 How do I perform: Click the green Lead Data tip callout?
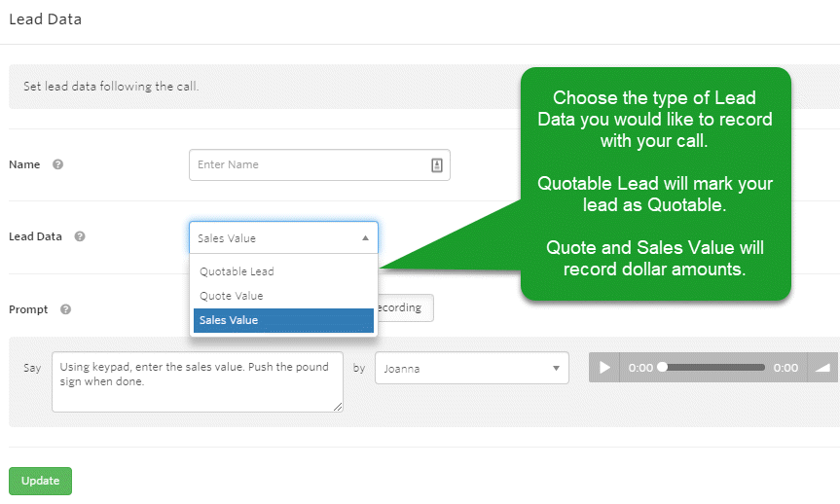coord(655,183)
